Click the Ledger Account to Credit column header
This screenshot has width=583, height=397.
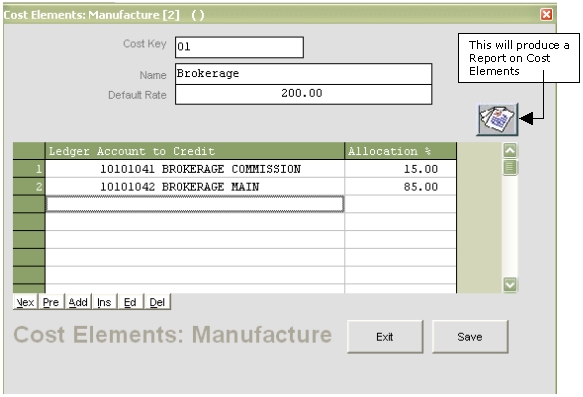coord(195,151)
